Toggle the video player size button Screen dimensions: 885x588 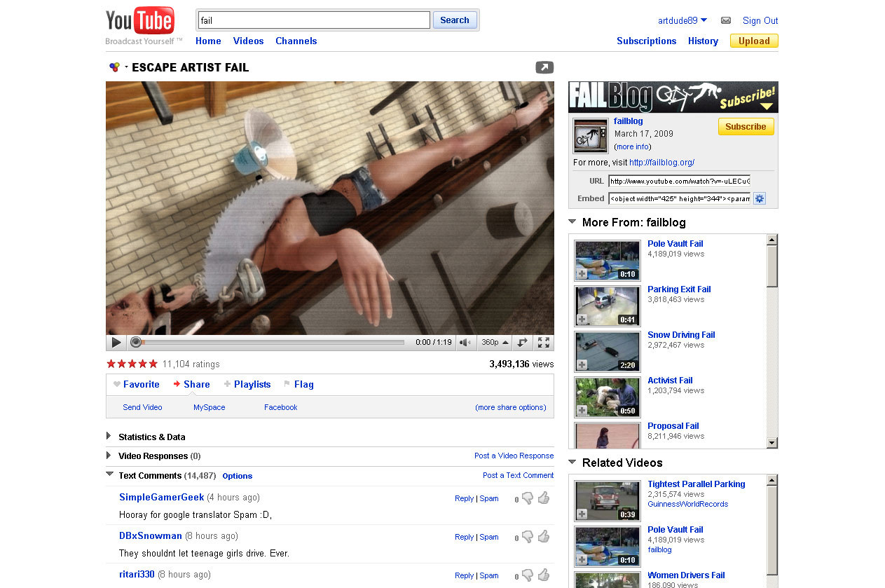[522, 343]
